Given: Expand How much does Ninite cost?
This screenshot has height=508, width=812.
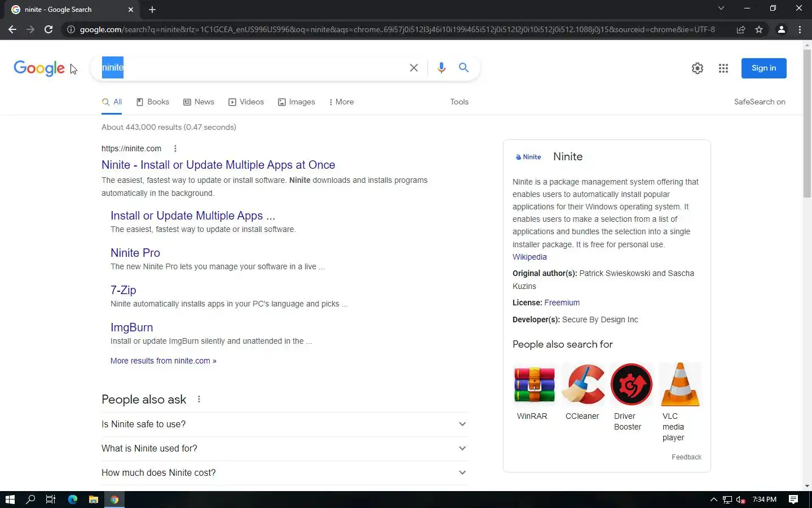Looking at the screenshot, I should 285,473.
